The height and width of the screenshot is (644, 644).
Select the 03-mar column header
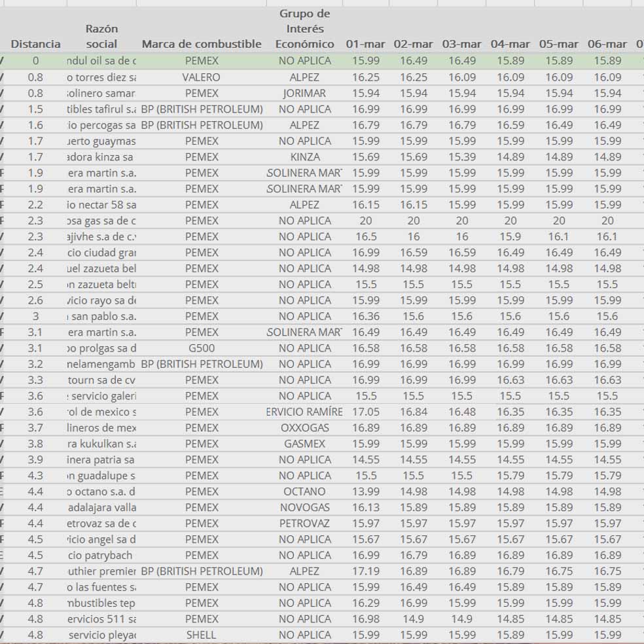[462, 44]
